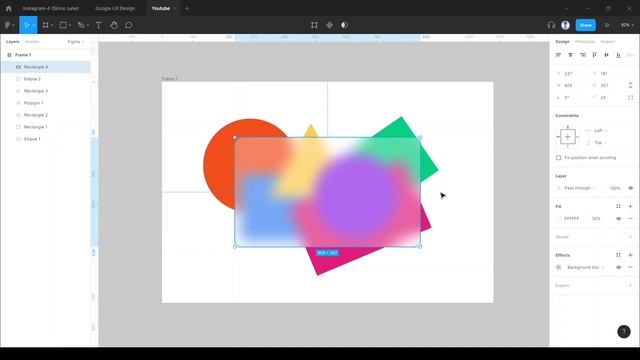This screenshot has height=360, width=640.
Task: Switch to Instagram-4 file tab
Action: pyautogui.click(x=50, y=8)
